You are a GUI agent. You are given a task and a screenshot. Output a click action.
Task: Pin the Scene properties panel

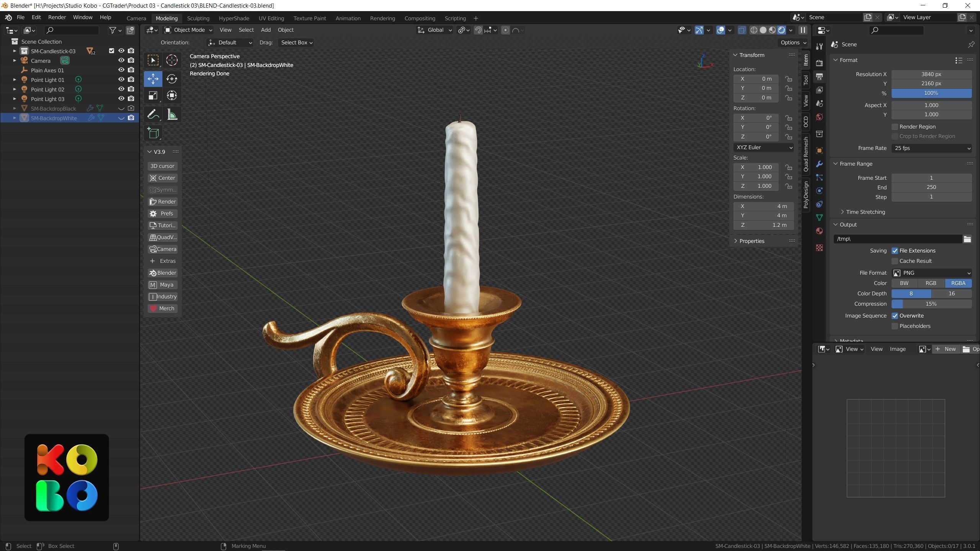click(x=971, y=45)
